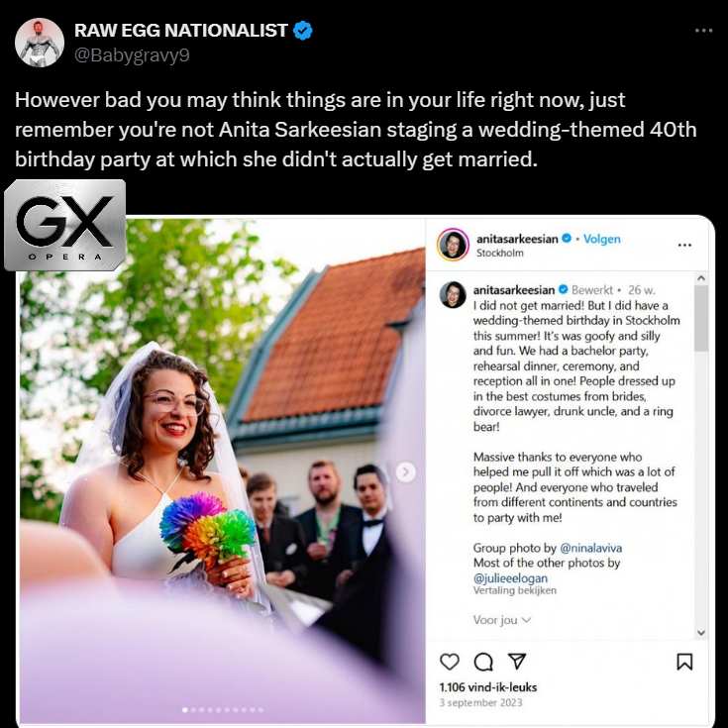Open comments with the speech bubble icon
The width and height of the screenshot is (728, 728).
pyautogui.click(x=483, y=662)
